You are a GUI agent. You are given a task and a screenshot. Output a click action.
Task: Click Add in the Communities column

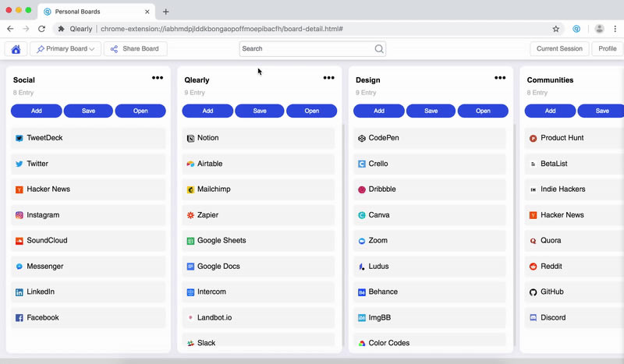(550, 111)
